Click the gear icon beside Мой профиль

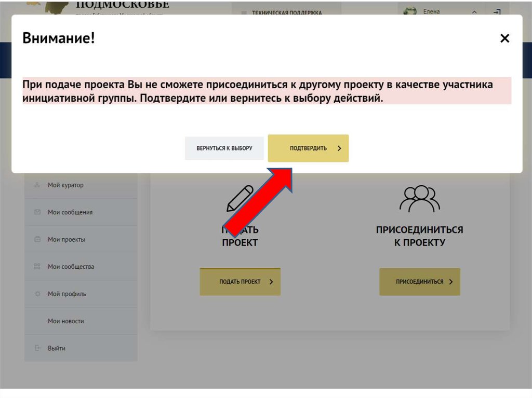pyautogui.click(x=37, y=294)
